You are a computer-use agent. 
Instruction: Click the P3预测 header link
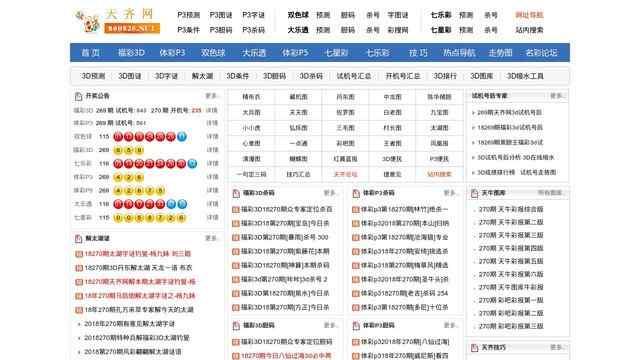(189, 15)
